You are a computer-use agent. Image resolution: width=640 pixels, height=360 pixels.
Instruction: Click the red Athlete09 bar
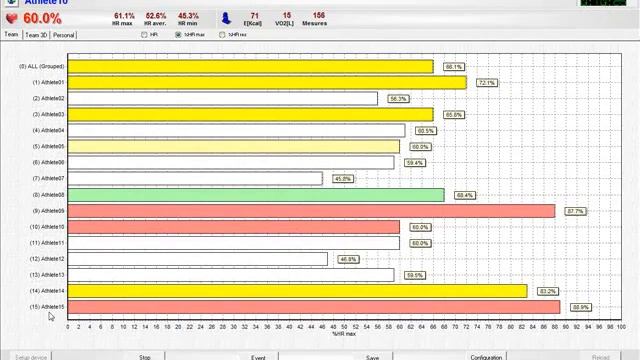311,211
